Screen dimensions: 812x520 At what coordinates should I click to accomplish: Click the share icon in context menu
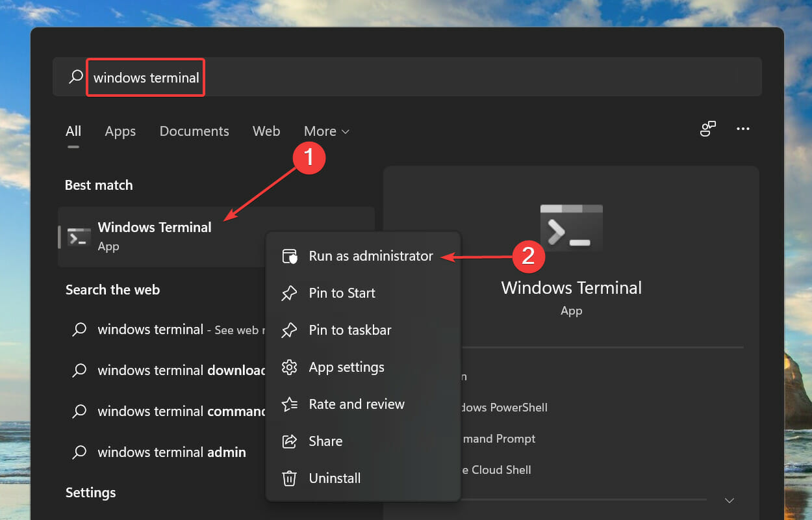[289, 441]
